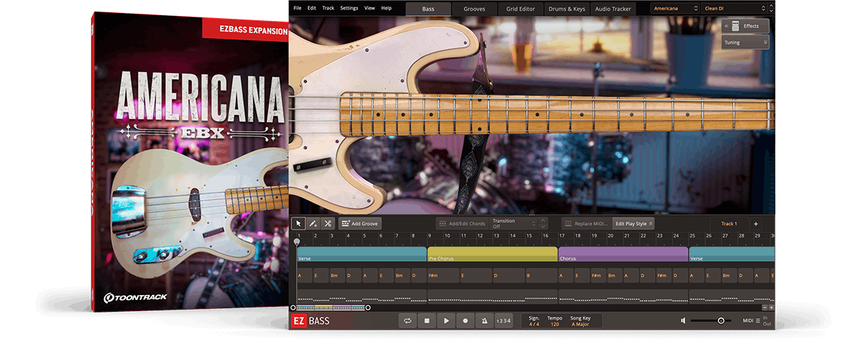Click bar 17 on the timeline ruler
Image resolution: width=868 pixels, height=353 pixels.
[x=562, y=235]
